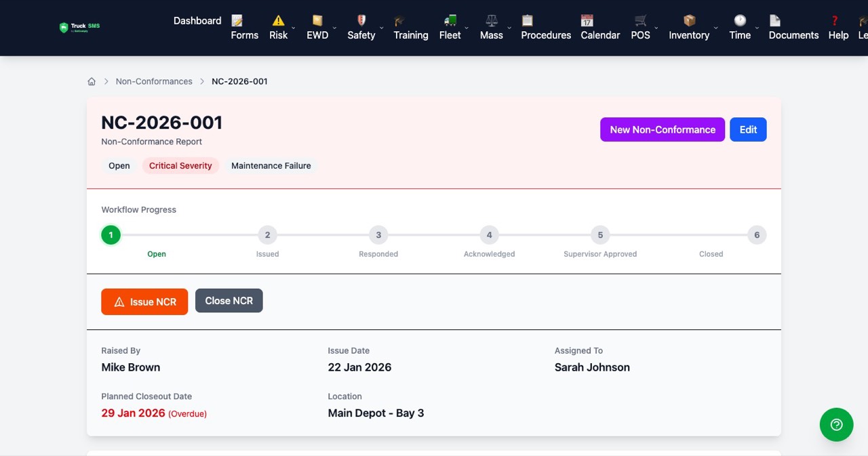The width and height of the screenshot is (868, 456).
Task: Expand the Mass menu chevron
Action: pyautogui.click(x=509, y=28)
